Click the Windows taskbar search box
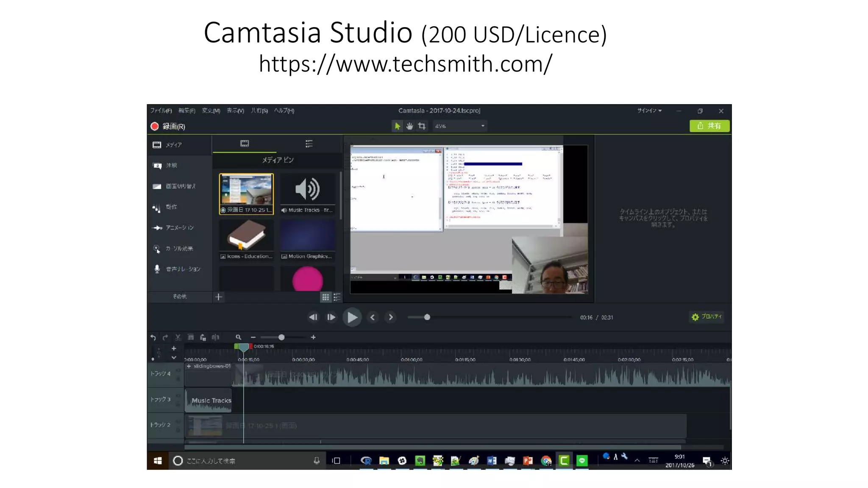 (x=247, y=461)
